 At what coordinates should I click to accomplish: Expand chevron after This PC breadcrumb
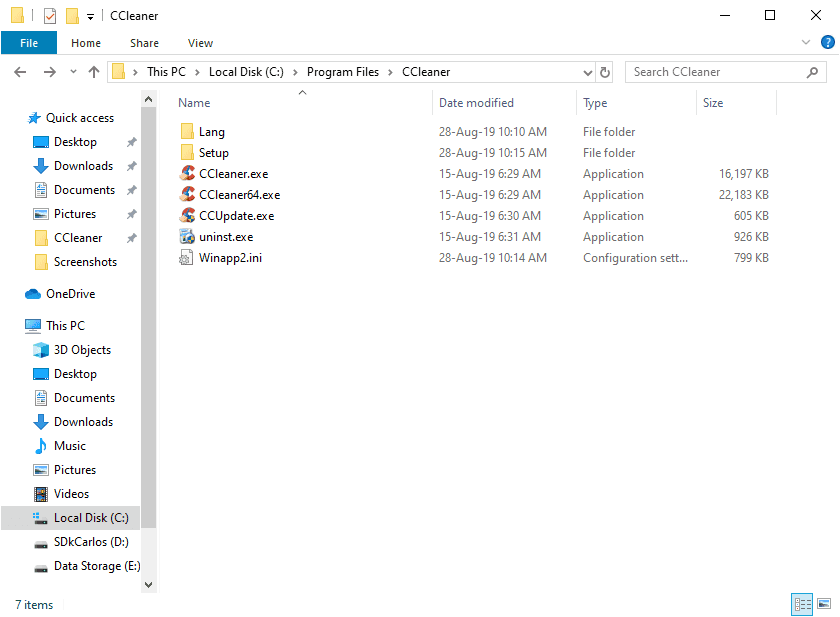point(197,72)
